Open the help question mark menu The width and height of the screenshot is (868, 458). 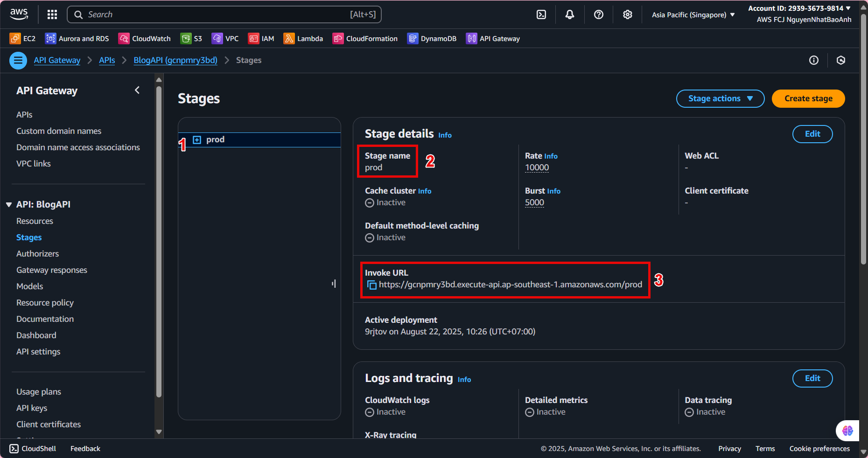pyautogui.click(x=599, y=14)
